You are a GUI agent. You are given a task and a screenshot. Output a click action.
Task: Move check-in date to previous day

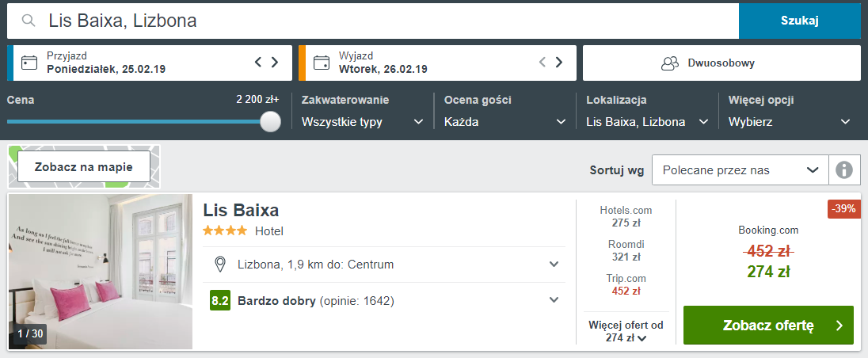(x=258, y=62)
